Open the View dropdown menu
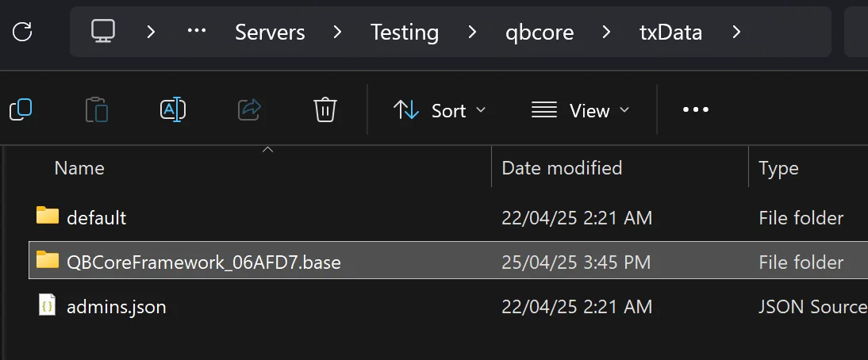 (x=580, y=110)
